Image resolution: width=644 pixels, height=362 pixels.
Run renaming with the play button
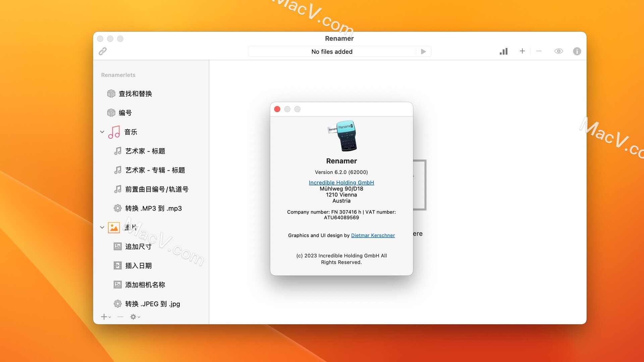point(423,52)
